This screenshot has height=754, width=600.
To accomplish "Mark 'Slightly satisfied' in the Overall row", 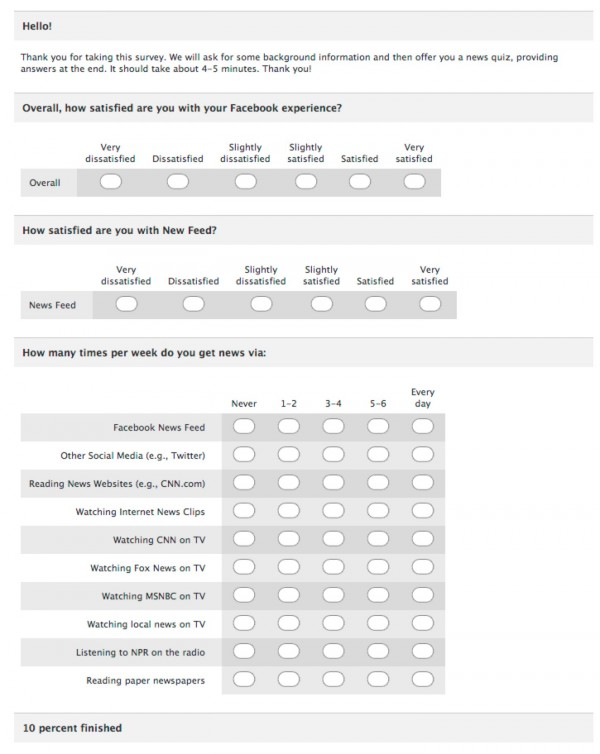I will coord(305,182).
